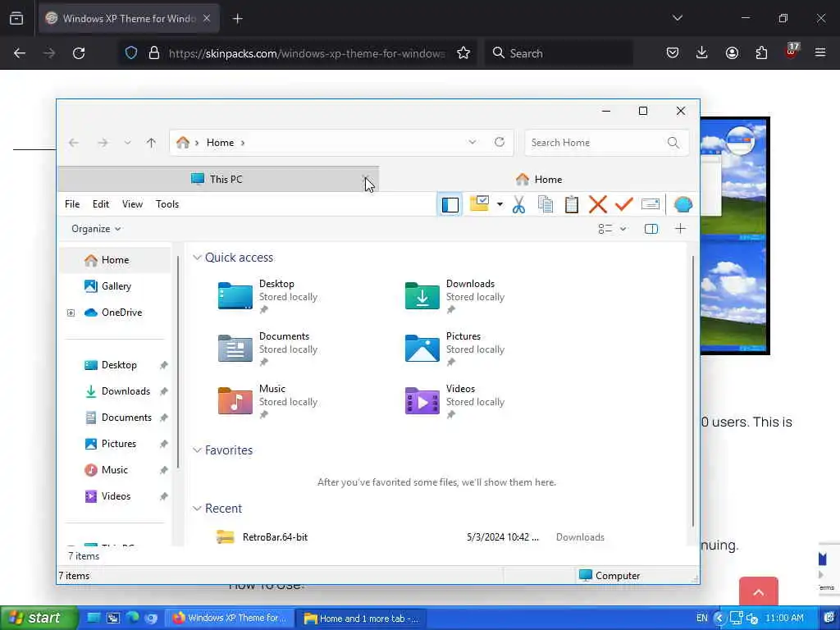Open the Edit menu

(x=101, y=204)
